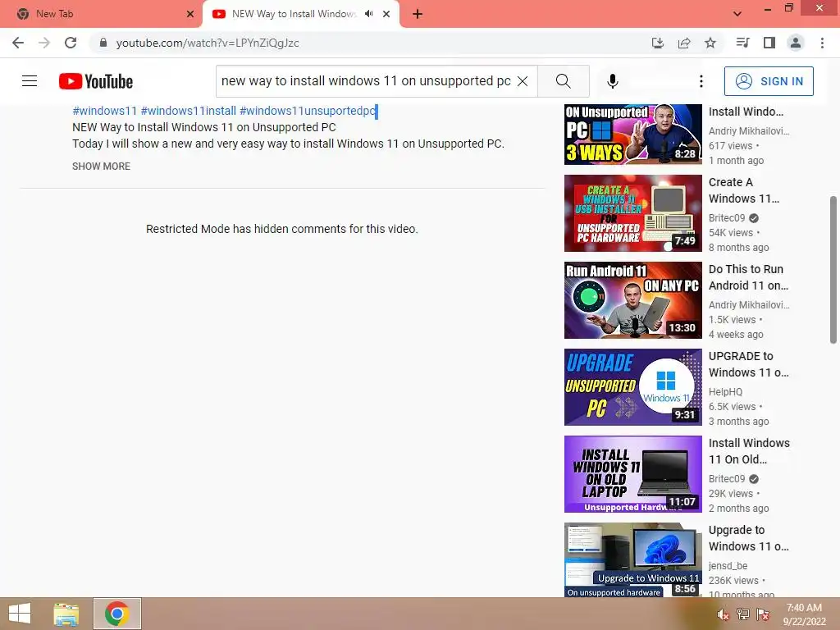
Task: Click the padlock site info icon
Action: 103,43
